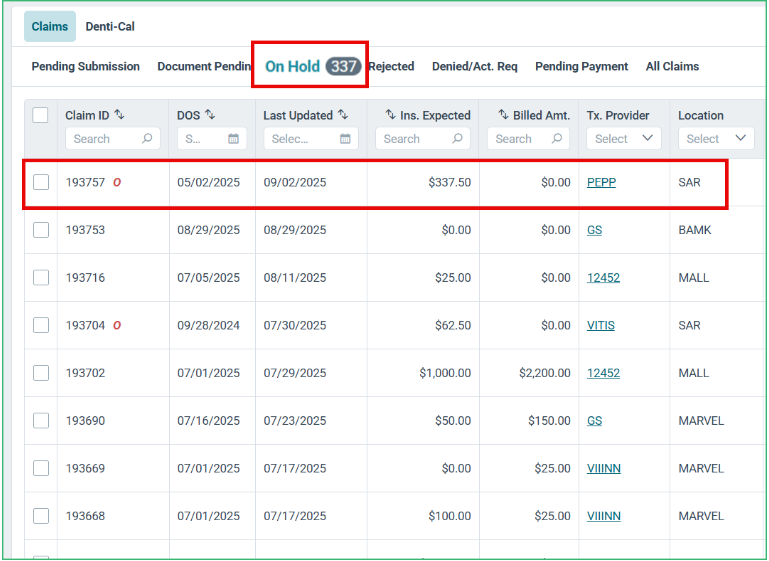Screen dimensions: 769x561
Task: Sort table by Claim ID column icon
Action: [119, 115]
